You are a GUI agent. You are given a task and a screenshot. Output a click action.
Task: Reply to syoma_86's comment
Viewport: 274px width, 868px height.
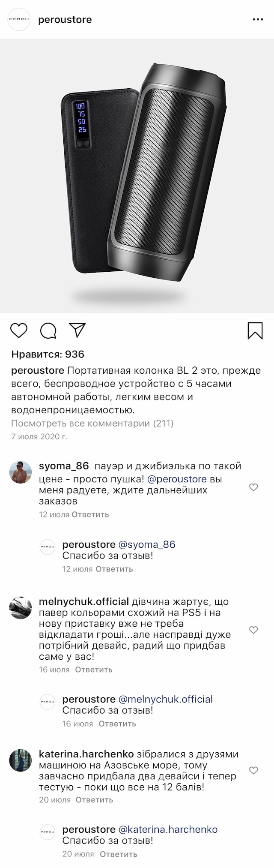click(90, 514)
